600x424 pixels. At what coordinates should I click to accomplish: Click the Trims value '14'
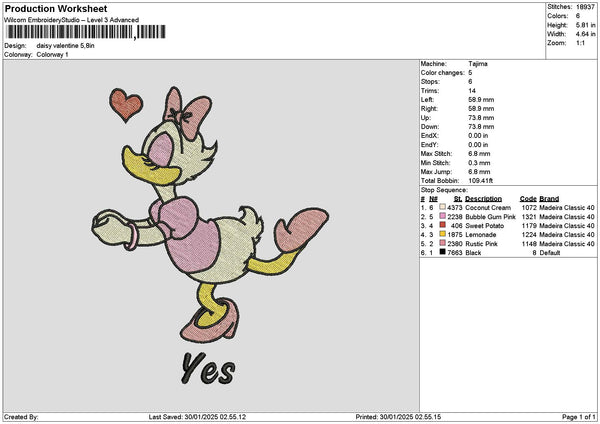[472, 91]
